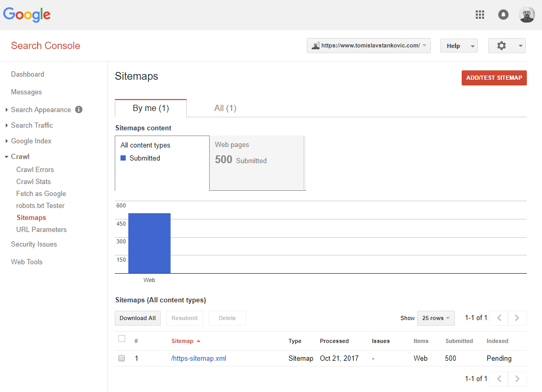The width and height of the screenshot is (542, 392).
Task: Open the Help dropdown menu
Action: point(459,46)
